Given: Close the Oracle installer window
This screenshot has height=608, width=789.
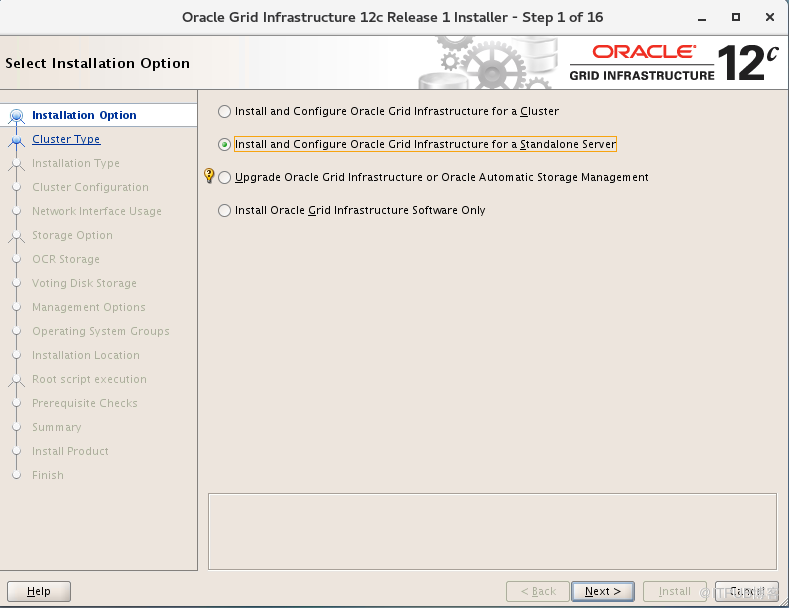Looking at the screenshot, I should pyautogui.click(x=769, y=18).
